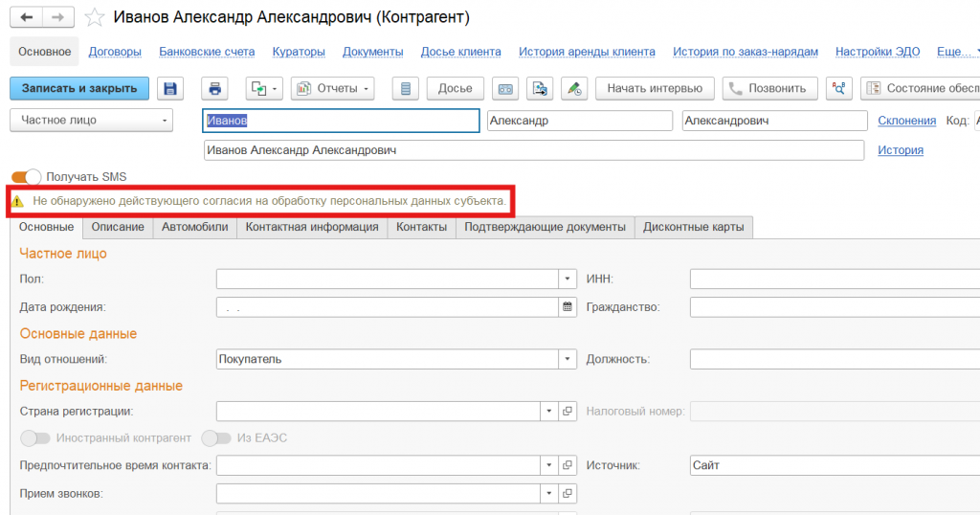Viewport: 980px width, 515px height.
Task: Click the Источник field containing Сайт
Action: coord(833,465)
